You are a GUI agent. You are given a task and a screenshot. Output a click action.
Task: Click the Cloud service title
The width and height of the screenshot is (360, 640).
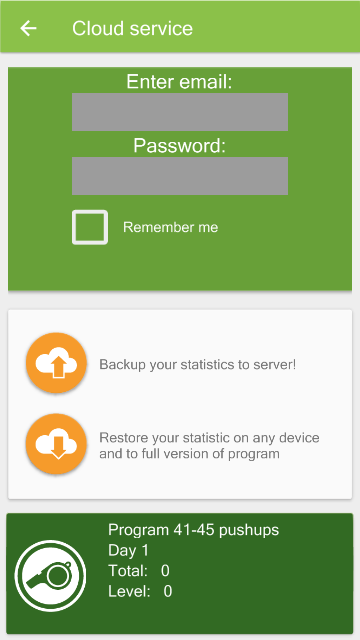[132, 29]
